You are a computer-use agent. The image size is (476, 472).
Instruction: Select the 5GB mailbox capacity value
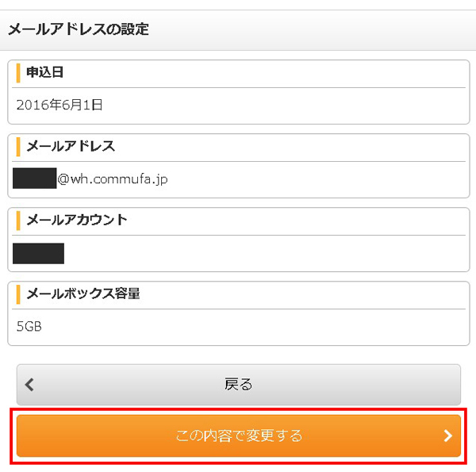[29, 326]
